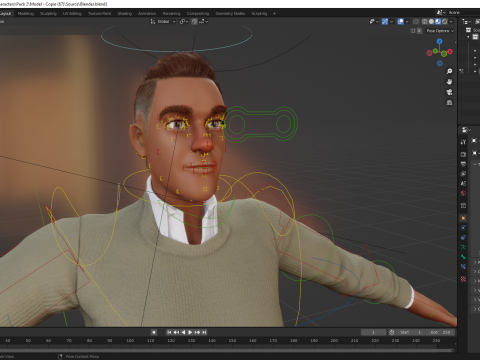Switch to the Sculpting workspace tab
Screen dimensions: 480x360
pos(48,13)
